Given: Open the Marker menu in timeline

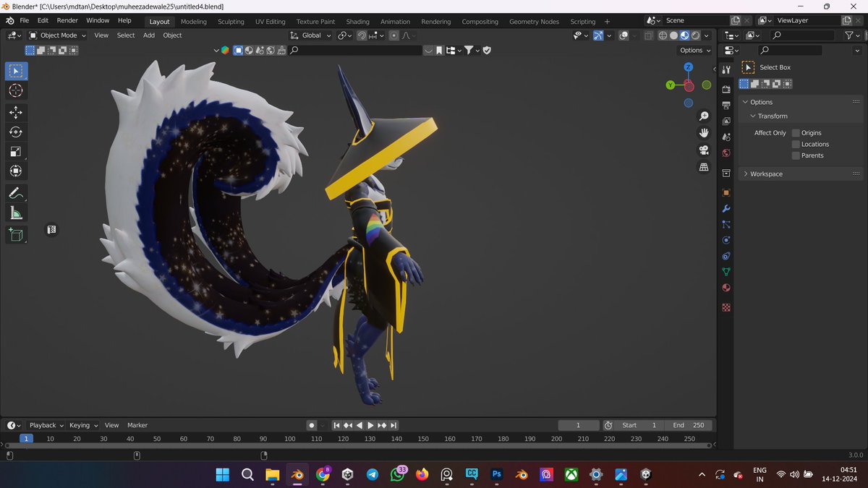Looking at the screenshot, I should (137, 425).
